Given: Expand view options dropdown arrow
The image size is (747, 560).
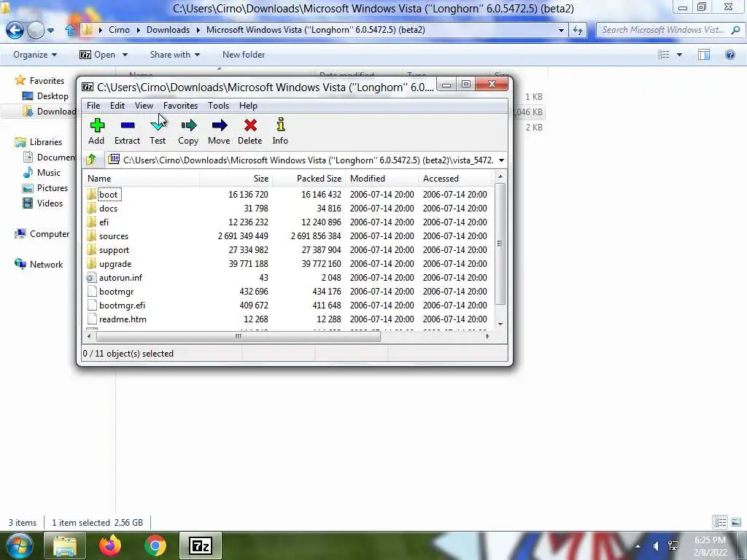Looking at the screenshot, I should point(679,55).
